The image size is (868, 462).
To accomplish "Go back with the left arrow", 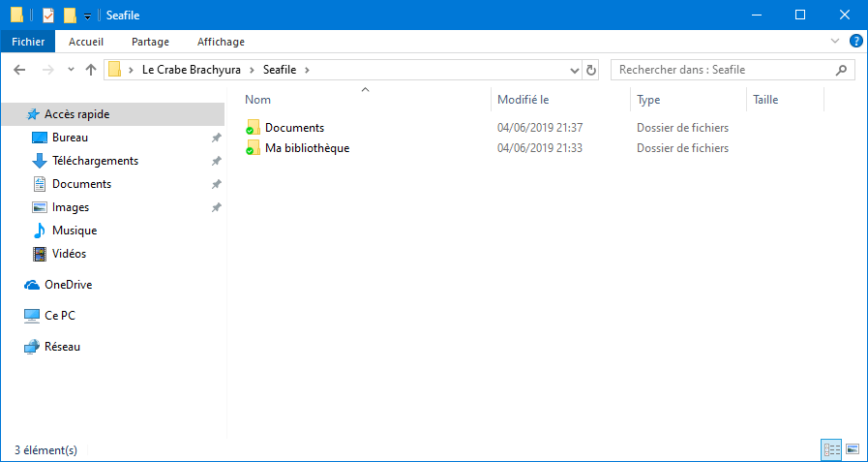I will (x=19, y=70).
